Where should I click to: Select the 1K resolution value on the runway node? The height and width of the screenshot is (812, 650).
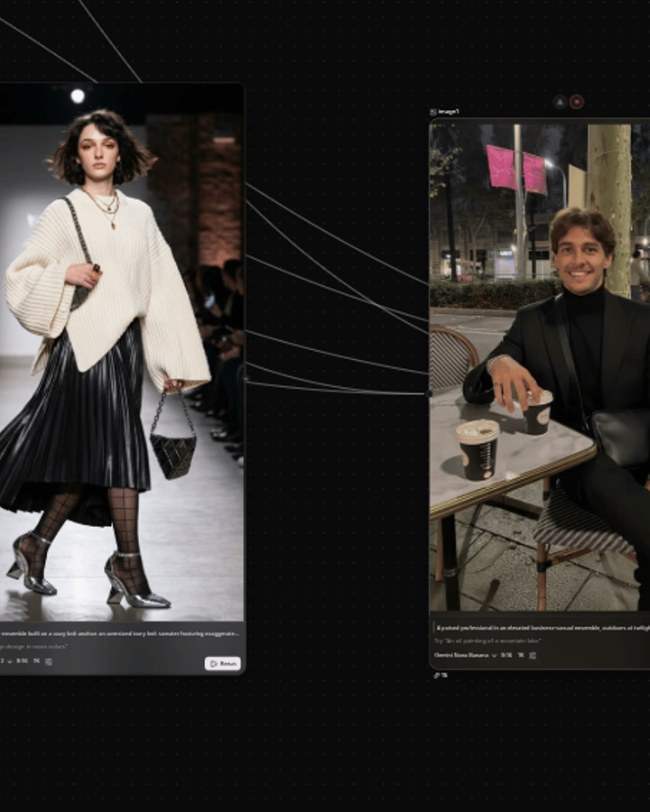pyautogui.click(x=37, y=661)
